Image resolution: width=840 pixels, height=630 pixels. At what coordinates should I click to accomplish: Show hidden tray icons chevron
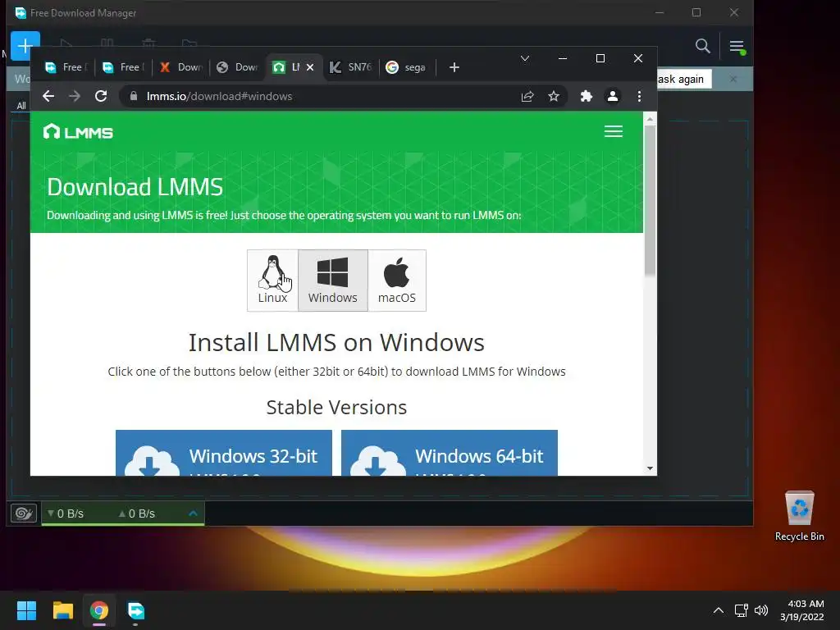tap(719, 610)
